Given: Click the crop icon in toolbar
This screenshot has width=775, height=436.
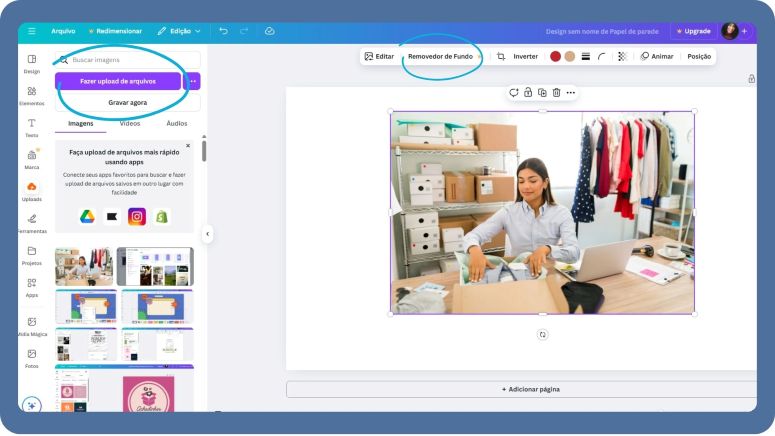Looking at the screenshot, I should point(501,57).
